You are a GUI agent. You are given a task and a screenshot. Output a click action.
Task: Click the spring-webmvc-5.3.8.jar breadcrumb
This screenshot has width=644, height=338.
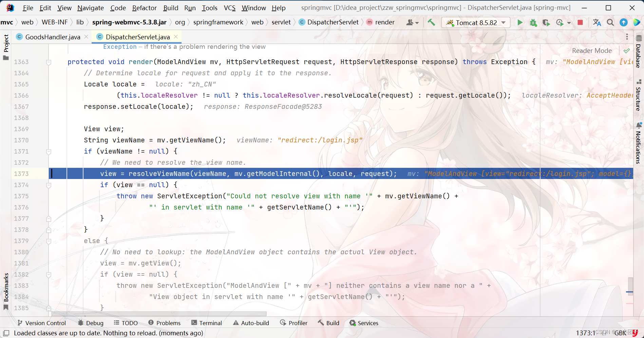(129, 22)
